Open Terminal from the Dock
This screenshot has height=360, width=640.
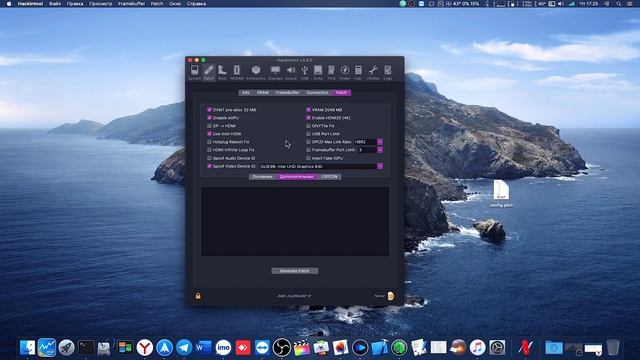[x=86, y=348]
